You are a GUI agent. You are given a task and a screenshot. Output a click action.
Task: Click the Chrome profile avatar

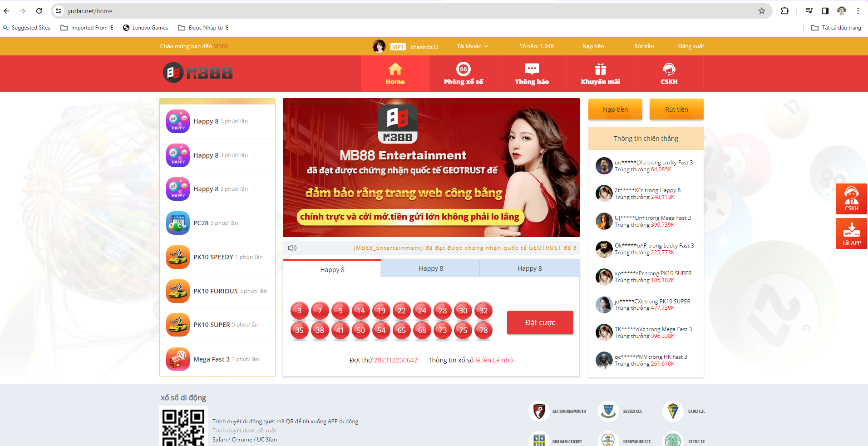[x=842, y=11]
